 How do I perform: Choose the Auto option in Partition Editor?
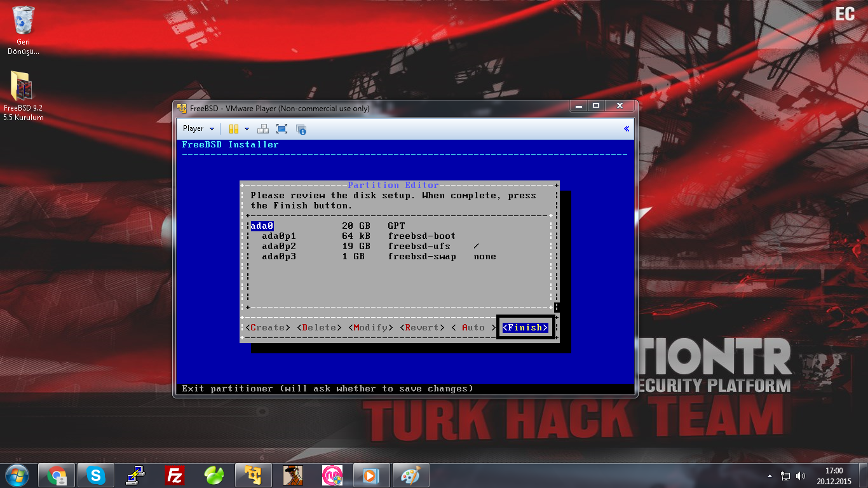click(x=473, y=327)
